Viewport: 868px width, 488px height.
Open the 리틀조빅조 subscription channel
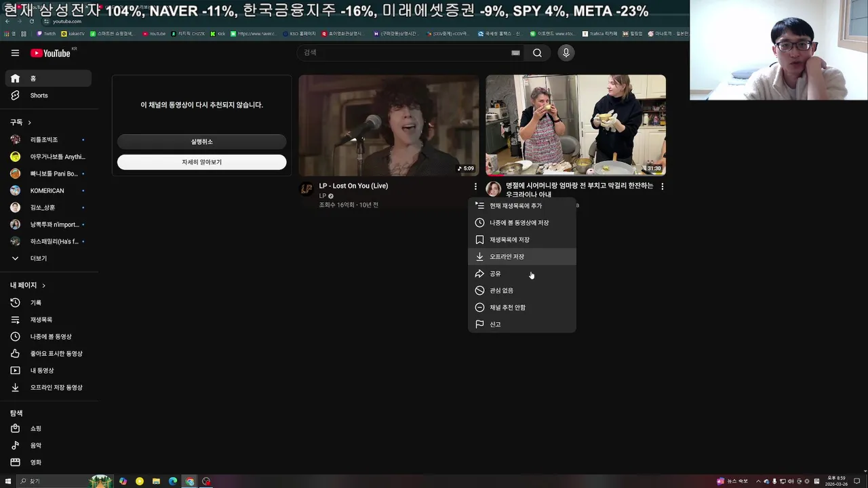point(48,140)
